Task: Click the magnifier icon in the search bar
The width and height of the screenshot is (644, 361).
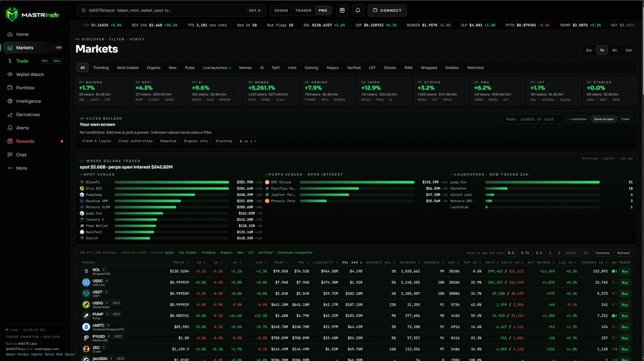Action: [84, 10]
